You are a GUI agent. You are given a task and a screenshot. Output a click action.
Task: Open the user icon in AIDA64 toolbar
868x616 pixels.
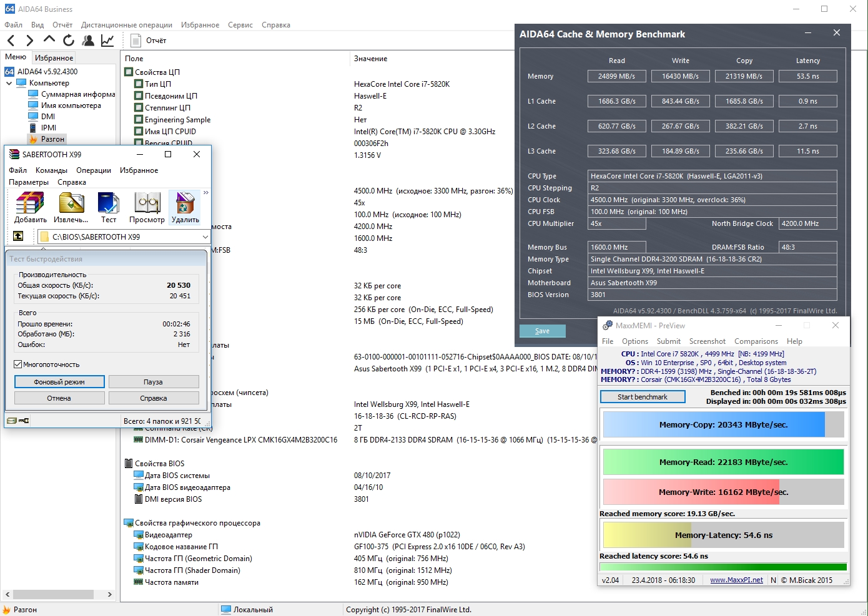click(88, 41)
